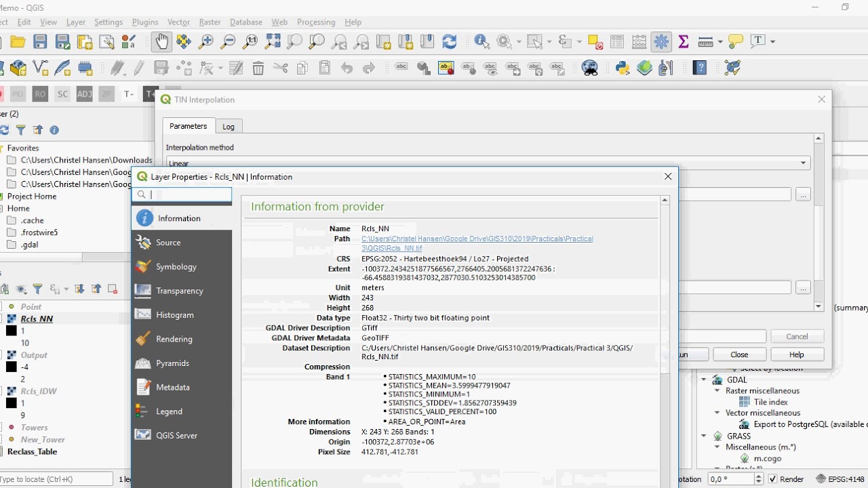The height and width of the screenshot is (488, 868).
Task: Click the Browser panel filter funnel icon
Action: click(x=21, y=130)
